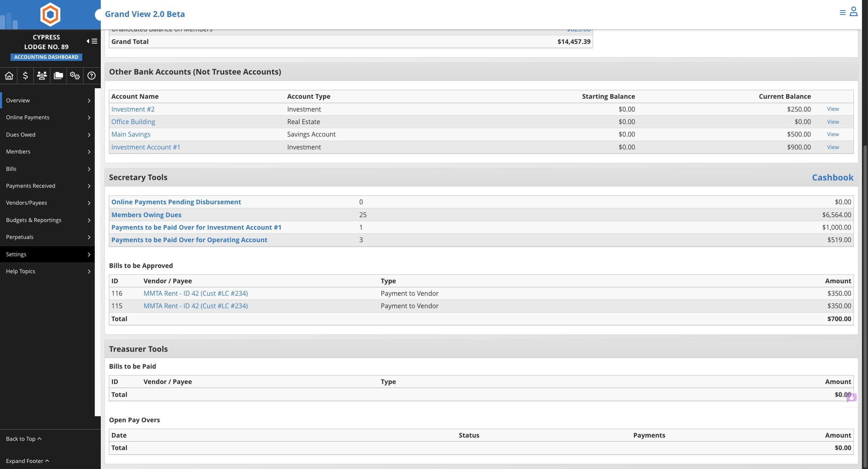This screenshot has height=469, width=868.
Task: Click bill ID 116 cell
Action: pyautogui.click(x=117, y=293)
